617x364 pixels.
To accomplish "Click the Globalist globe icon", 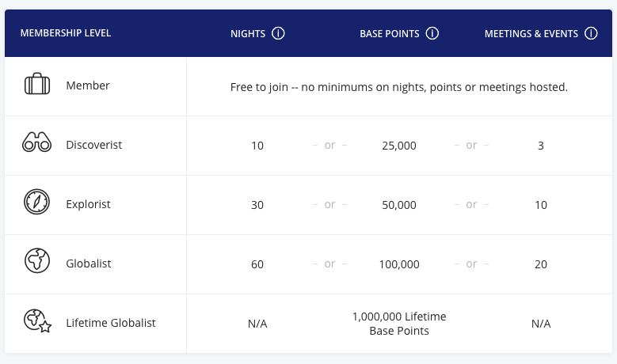I will 37,260.
